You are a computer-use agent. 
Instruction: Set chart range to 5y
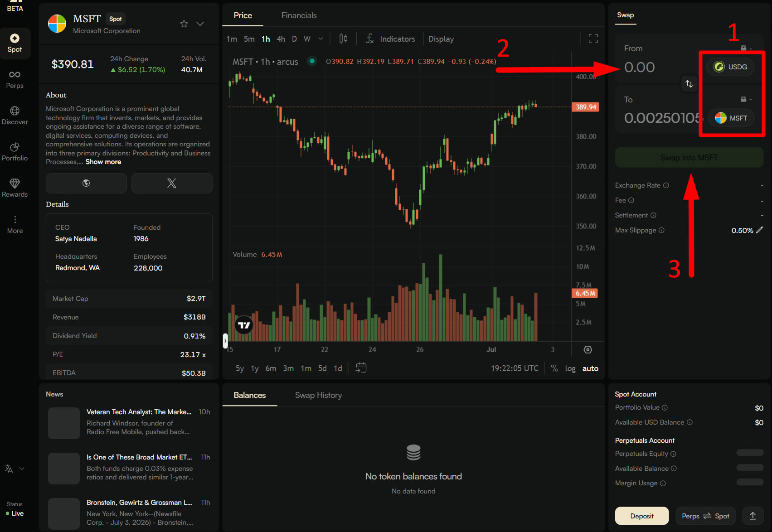coord(240,368)
